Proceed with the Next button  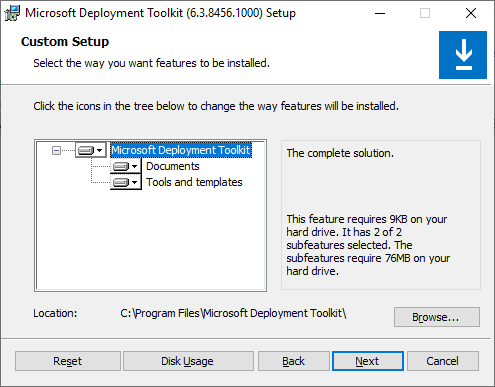click(x=368, y=361)
